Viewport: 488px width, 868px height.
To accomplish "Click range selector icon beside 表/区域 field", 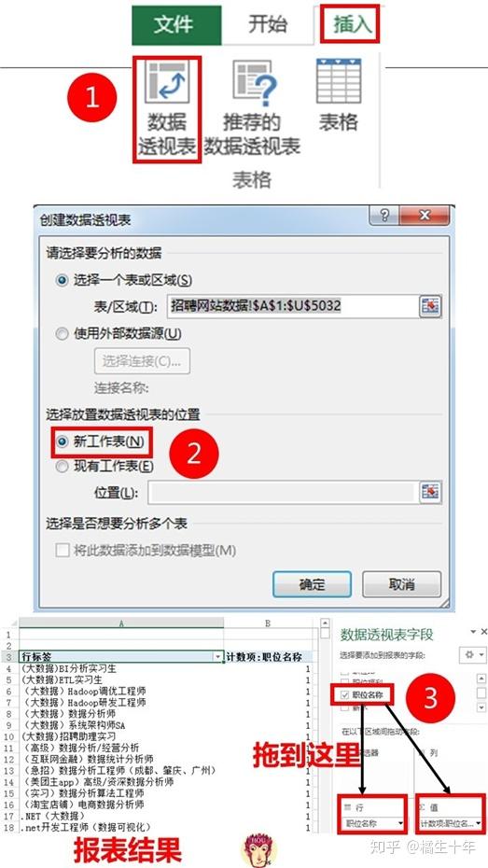I will coord(429,306).
